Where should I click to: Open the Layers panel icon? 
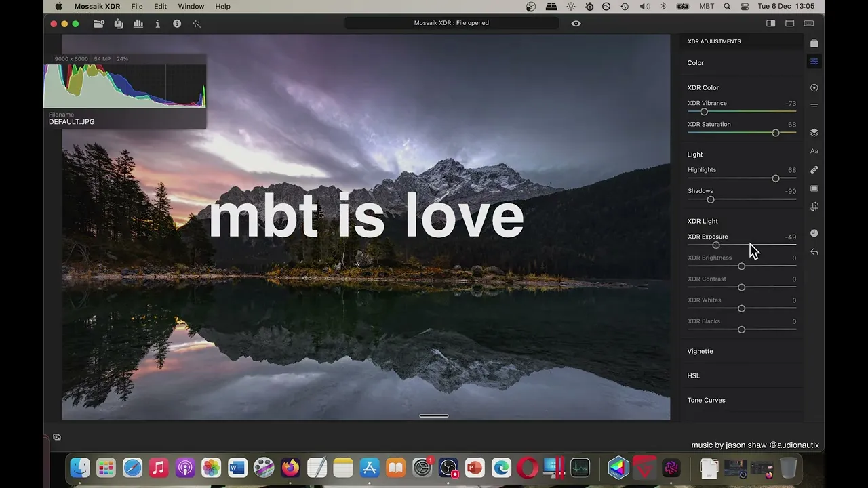[814, 132]
